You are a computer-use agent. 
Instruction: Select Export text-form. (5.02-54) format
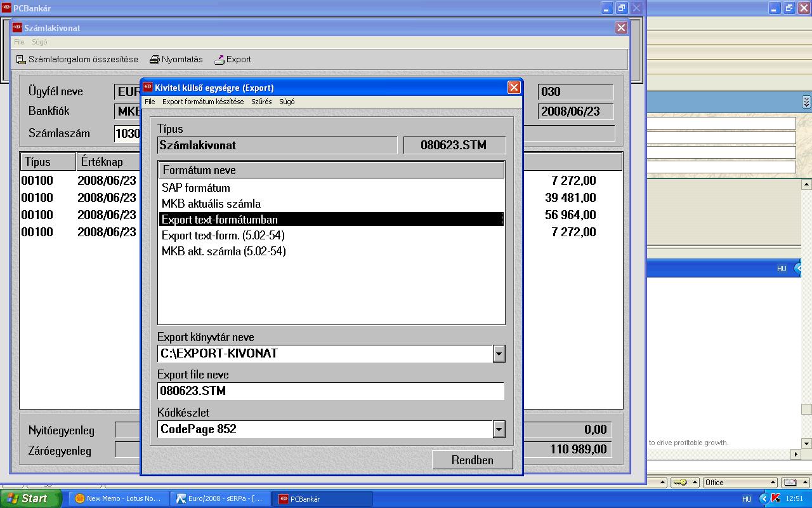331,236
